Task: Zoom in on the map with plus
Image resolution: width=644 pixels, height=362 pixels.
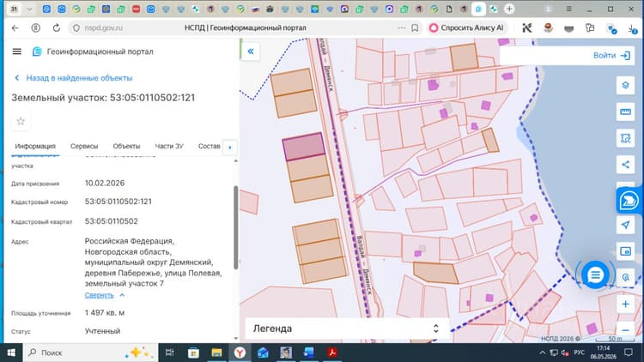Action: coord(625,305)
